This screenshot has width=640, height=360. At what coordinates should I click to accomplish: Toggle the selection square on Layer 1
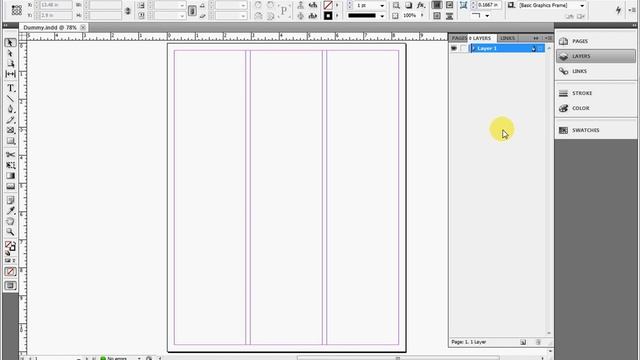tap(540, 49)
